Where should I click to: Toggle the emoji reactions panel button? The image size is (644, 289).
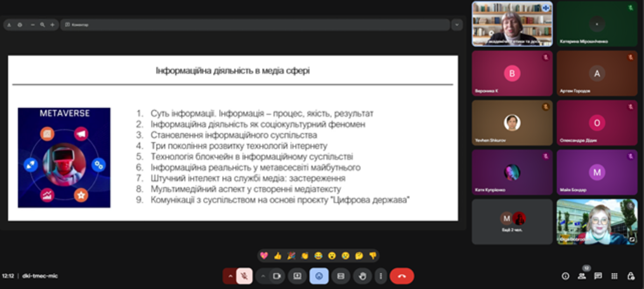point(319,276)
